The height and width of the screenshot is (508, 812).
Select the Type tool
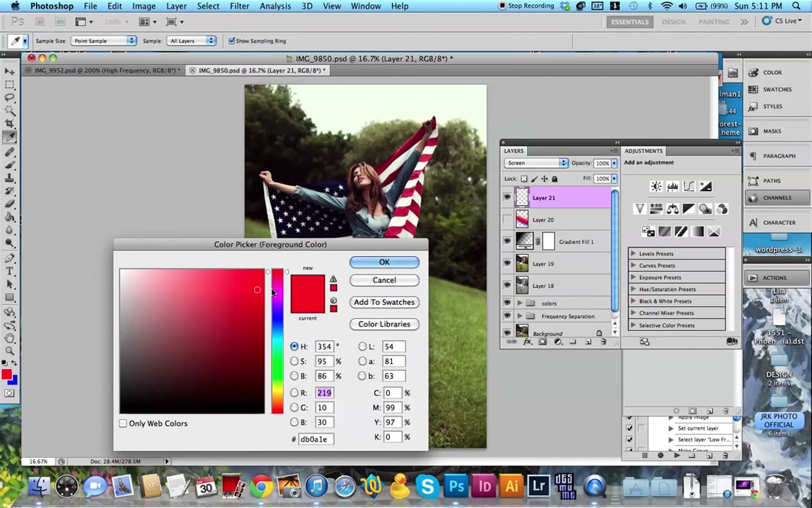[x=9, y=271]
